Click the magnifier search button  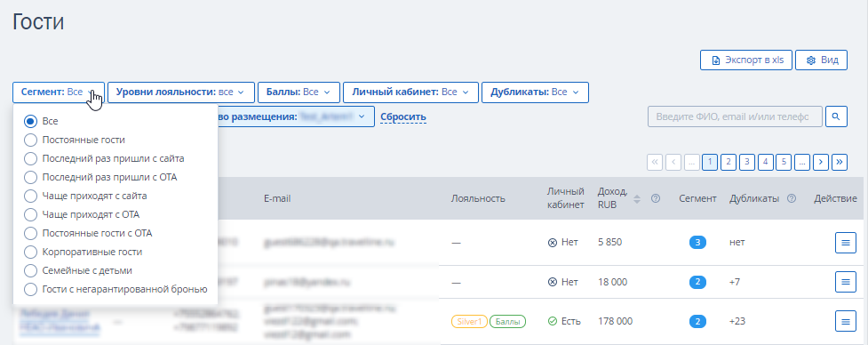click(x=836, y=116)
